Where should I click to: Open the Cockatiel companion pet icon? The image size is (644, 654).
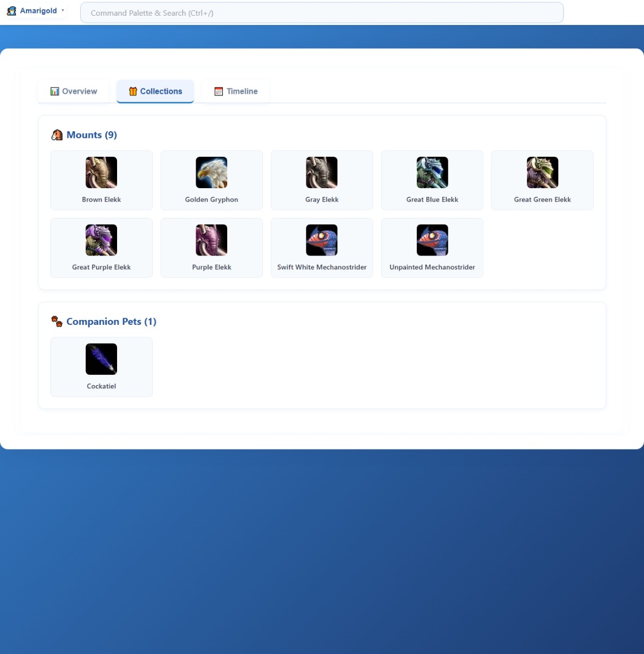(101, 359)
